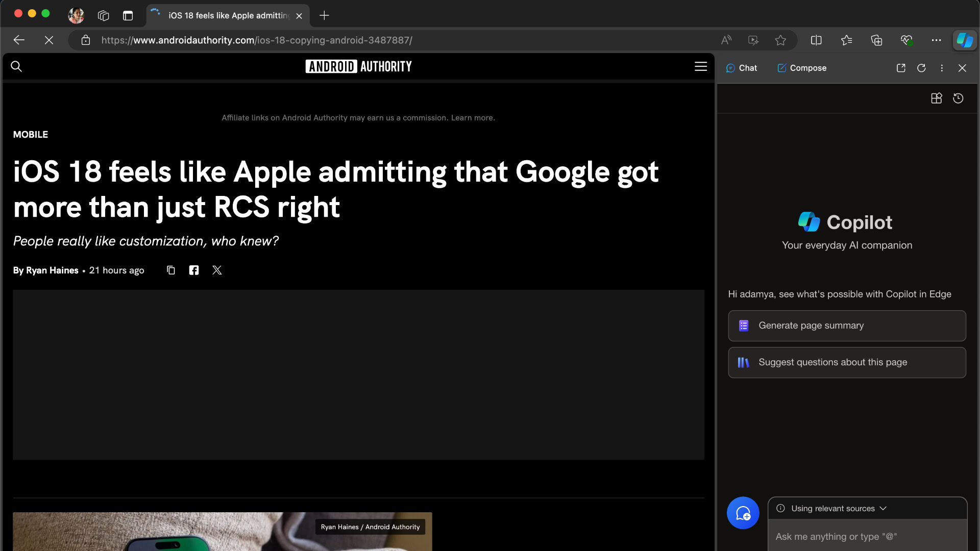Click the article author link Ryan Haines
Viewport: 980px width, 551px height.
(52, 270)
